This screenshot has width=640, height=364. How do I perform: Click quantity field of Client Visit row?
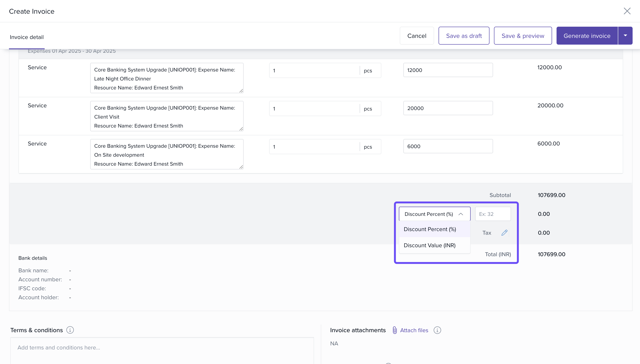314,108
